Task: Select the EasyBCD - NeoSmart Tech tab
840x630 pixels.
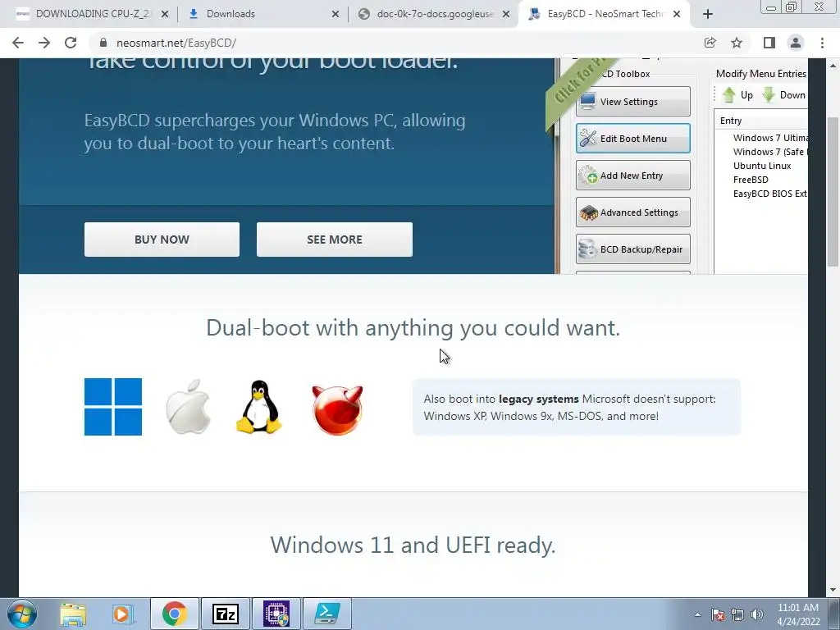Action: click(605, 14)
